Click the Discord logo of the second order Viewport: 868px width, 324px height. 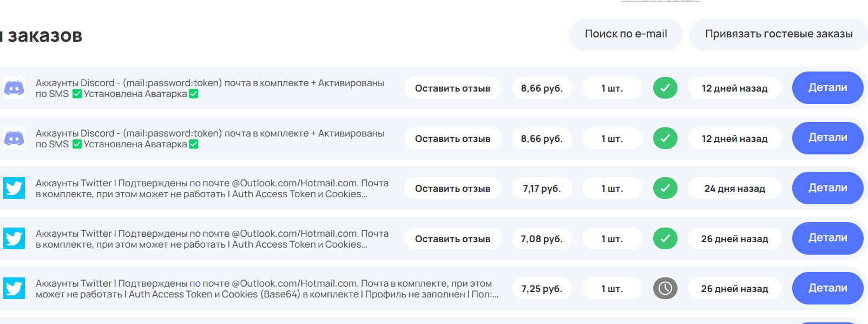(x=14, y=138)
